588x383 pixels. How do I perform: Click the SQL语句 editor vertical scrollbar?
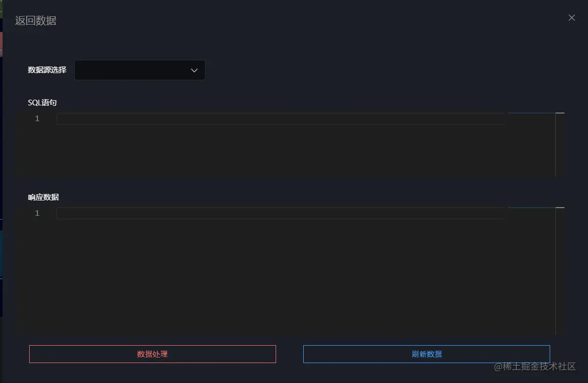(560, 144)
